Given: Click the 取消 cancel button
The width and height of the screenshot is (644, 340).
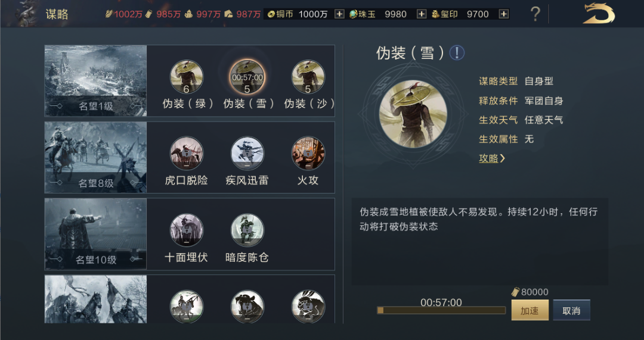Looking at the screenshot, I should click(571, 310).
